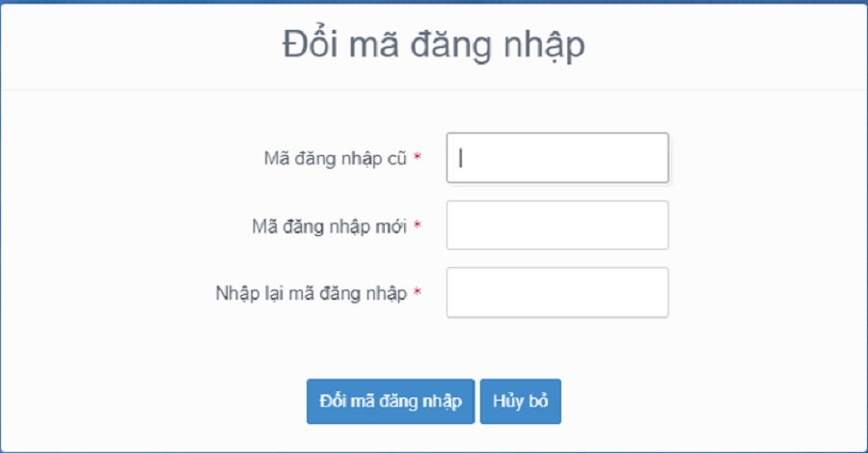Click the word 'Đổi' in the dialog title

[x=312, y=45]
